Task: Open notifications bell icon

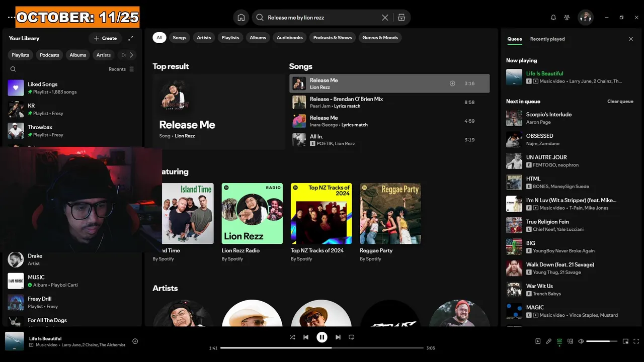Action: point(553,18)
